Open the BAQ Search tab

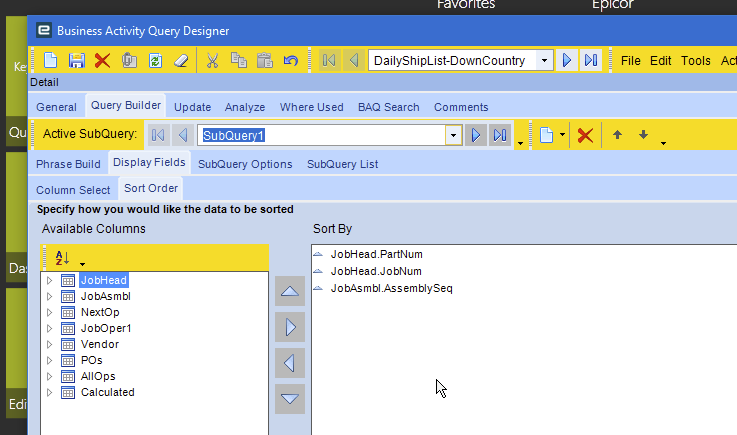[389, 107]
